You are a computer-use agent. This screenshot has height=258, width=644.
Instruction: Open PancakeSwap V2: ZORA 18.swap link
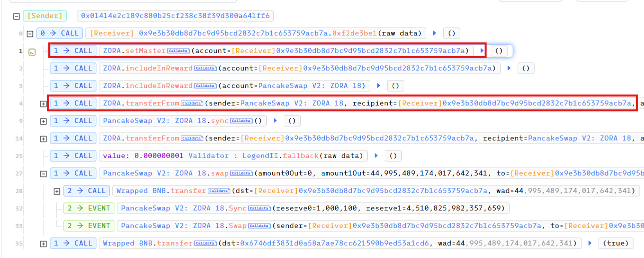coord(165,173)
